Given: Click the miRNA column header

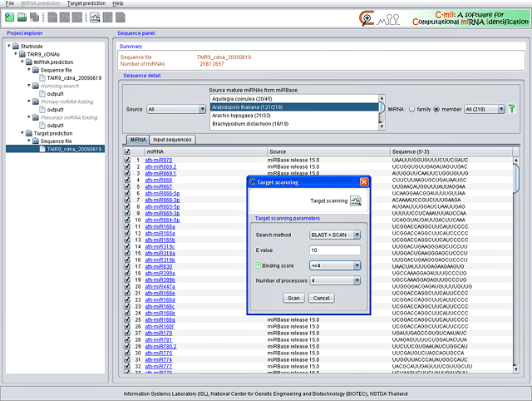Looking at the screenshot, I should click(206, 151).
